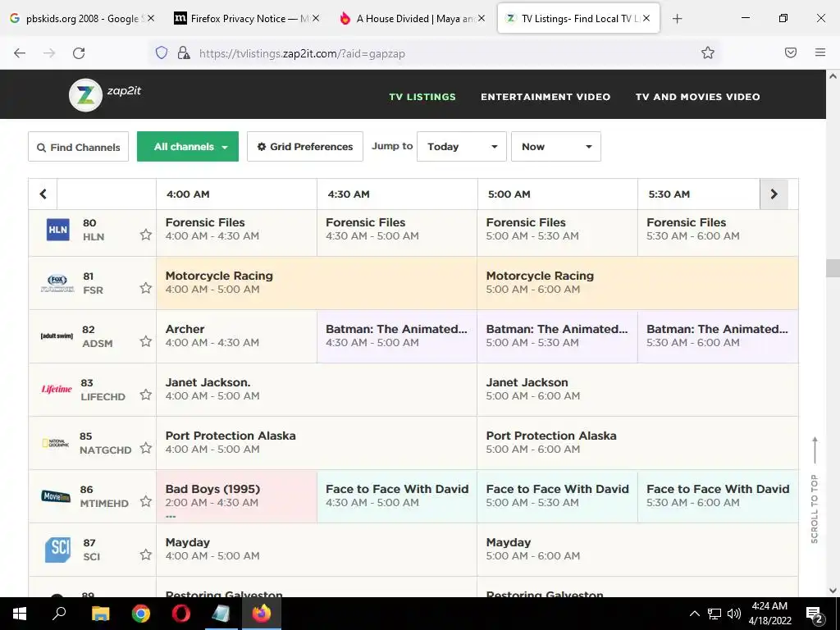840x630 pixels.
Task: Open Archer 4:00 AM listing
Action: click(236, 336)
